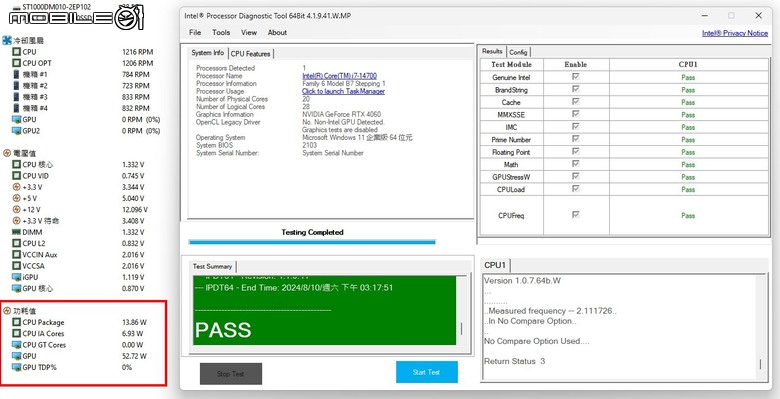Select the Test Summary tab

click(212, 267)
